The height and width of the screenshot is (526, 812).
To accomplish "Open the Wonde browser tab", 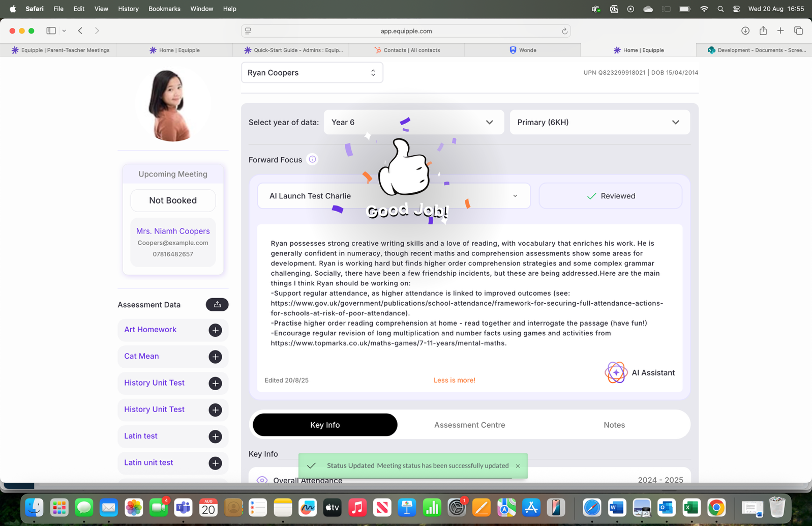I will point(523,50).
